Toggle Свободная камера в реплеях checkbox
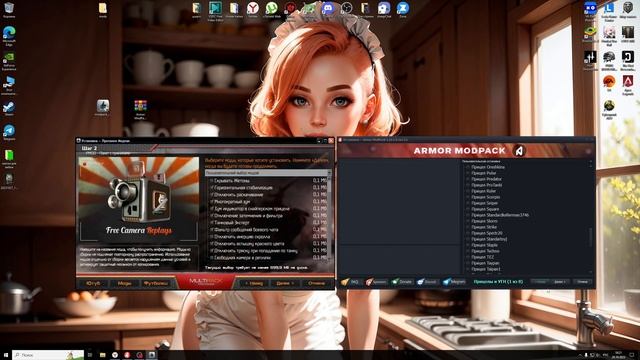 click(x=211, y=258)
